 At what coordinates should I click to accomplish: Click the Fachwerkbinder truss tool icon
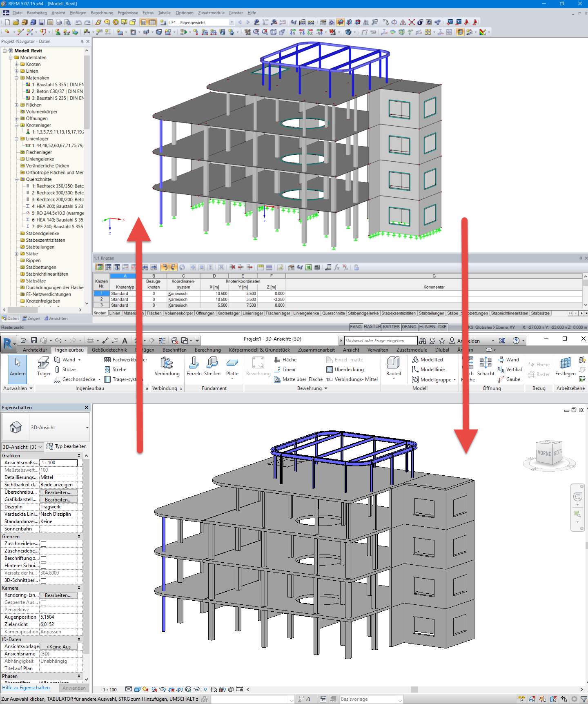[107, 360]
